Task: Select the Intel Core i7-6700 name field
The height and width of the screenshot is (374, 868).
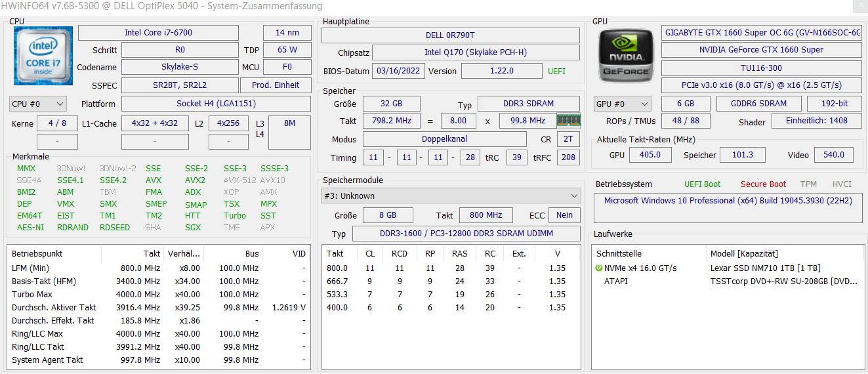Action: pyautogui.click(x=158, y=33)
